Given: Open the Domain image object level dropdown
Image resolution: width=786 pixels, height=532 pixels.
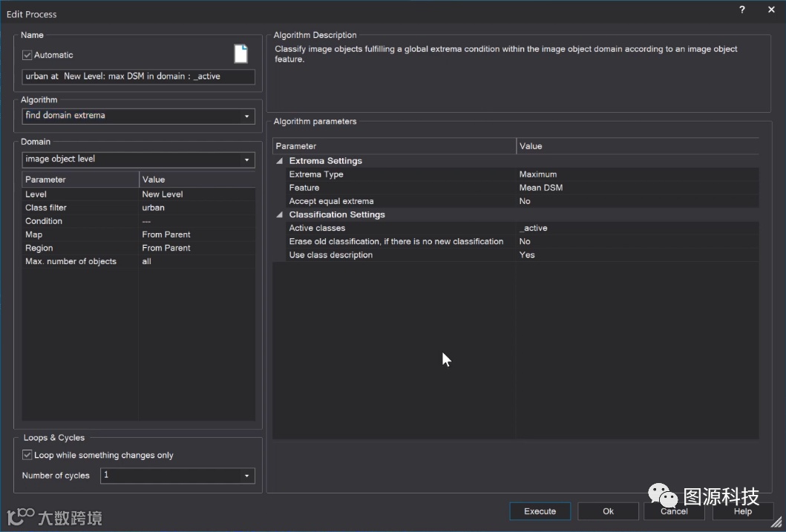Looking at the screenshot, I should coord(246,160).
